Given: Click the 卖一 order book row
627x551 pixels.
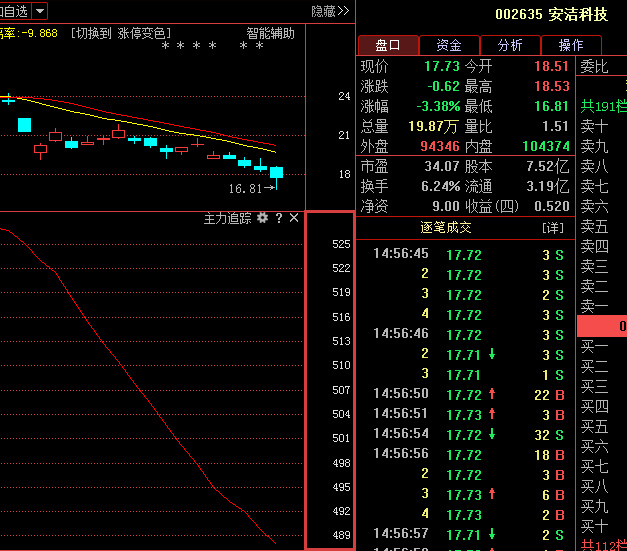Looking at the screenshot, I should tap(595, 306).
